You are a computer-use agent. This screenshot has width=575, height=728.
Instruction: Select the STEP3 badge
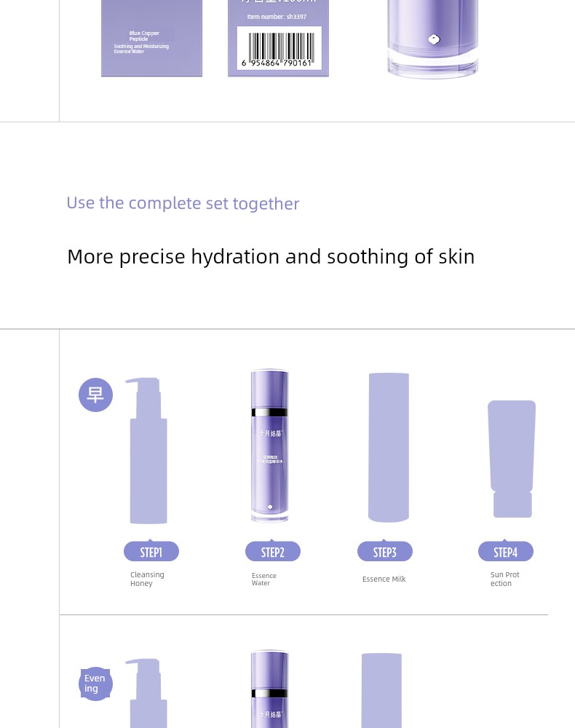(x=385, y=551)
